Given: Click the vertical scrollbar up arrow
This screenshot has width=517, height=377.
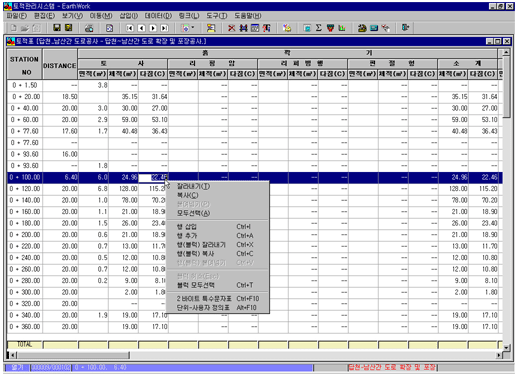Looking at the screenshot, I should (506, 53).
